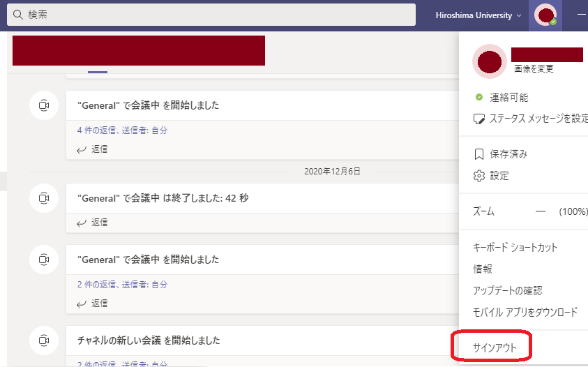
Task: Expand 4 件の返信 replies thread
Action: click(122, 130)
